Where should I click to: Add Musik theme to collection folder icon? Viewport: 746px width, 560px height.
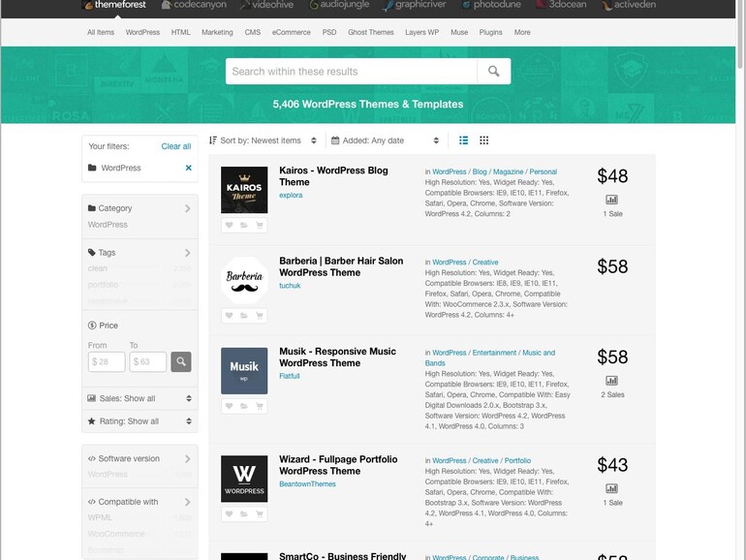click(x=244, y=406)
